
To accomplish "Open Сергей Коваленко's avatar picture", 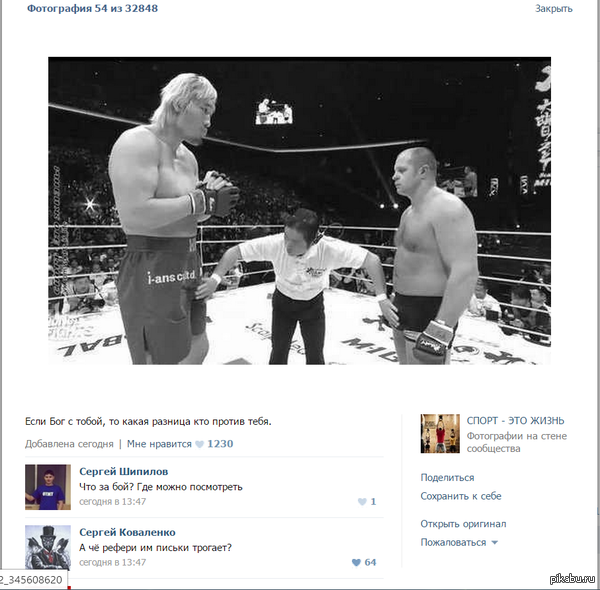I will coord(48,548).
